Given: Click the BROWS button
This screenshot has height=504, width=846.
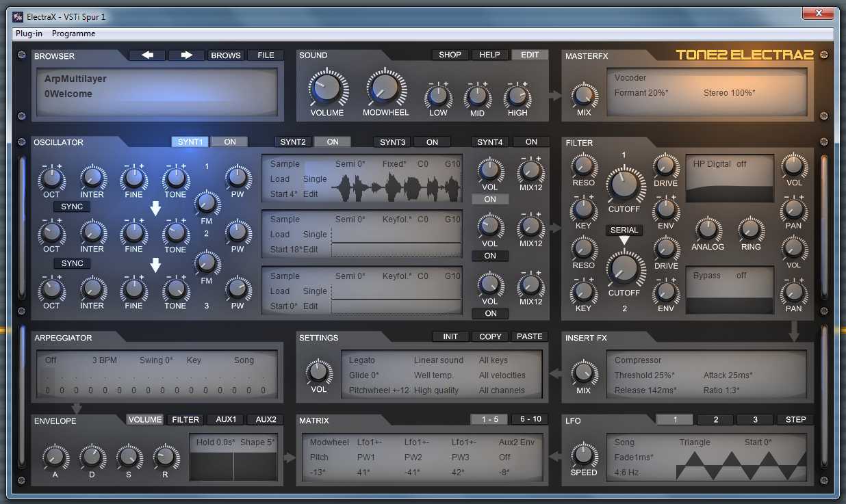Looking at the screenshot, I should [226, 55].
